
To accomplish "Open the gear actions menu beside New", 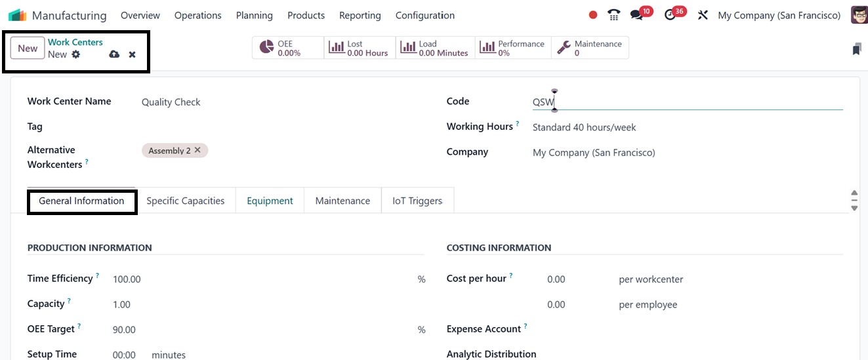I will pyautogui.click(x=76, y=54).
